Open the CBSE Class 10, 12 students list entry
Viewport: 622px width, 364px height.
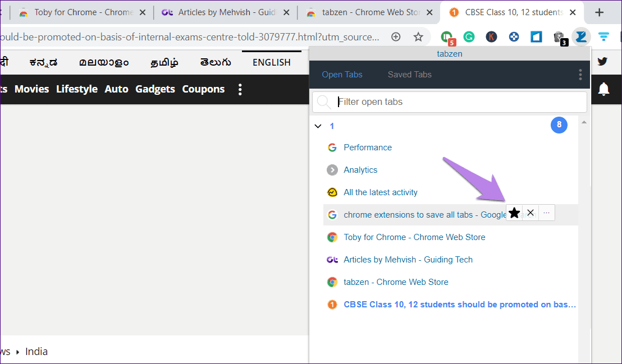pyautogui.click(x=459, y=305)
